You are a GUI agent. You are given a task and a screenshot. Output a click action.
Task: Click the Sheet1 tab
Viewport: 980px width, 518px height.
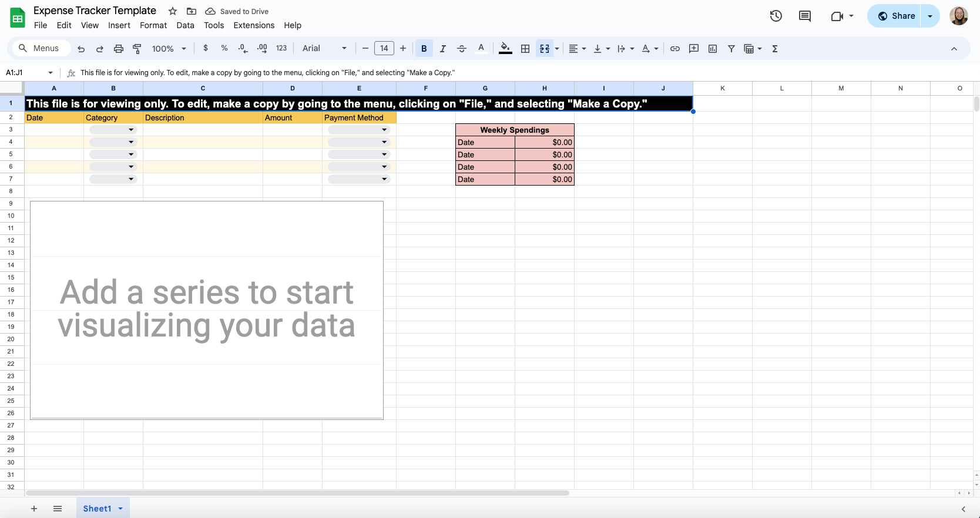tap(97, 509)
